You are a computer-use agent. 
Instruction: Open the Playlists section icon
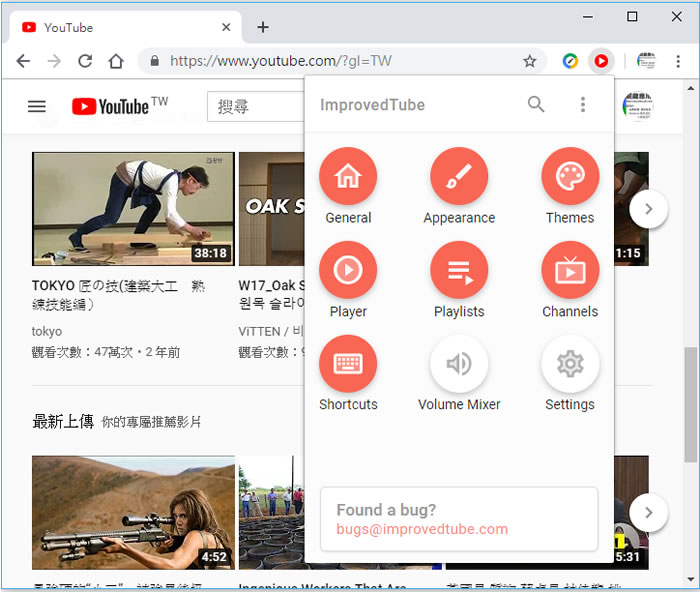coord(459,271)
